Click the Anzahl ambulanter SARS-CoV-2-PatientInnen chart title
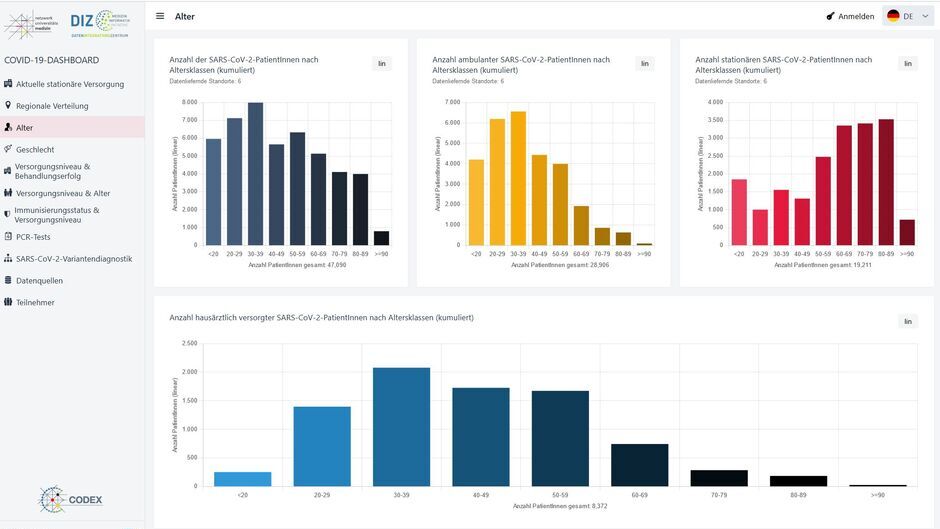Image resolution: width=940 pixels, height=529 pixels. (521, 65)
